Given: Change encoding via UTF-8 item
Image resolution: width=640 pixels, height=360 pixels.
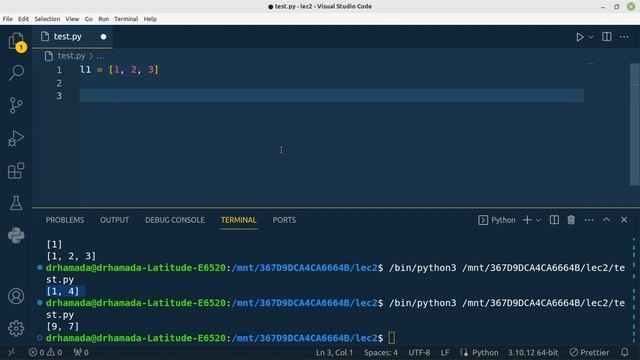Looking at the screenshot, I should (419, 352).
